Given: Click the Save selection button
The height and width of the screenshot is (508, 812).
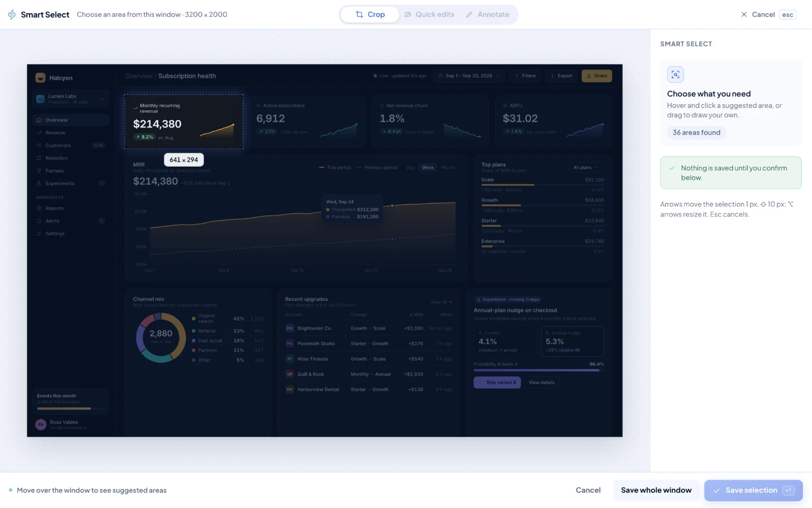Looking at the screenshot, I should pyautogui.click(x=754, y=490).
